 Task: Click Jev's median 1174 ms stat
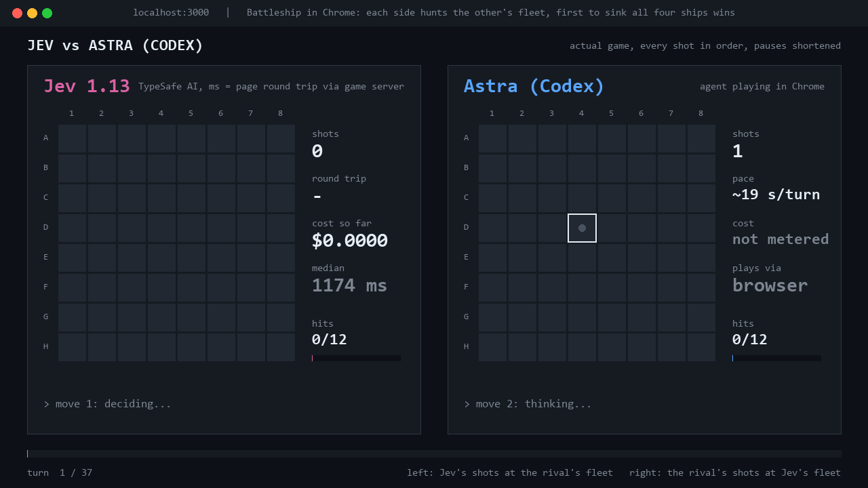(x=349, y=285)
